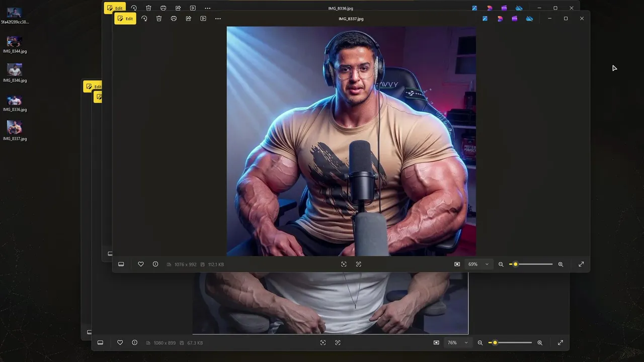Open the See more menu in IMG_8337.jpg window
644x362 pixels.
tap(218, 19)
